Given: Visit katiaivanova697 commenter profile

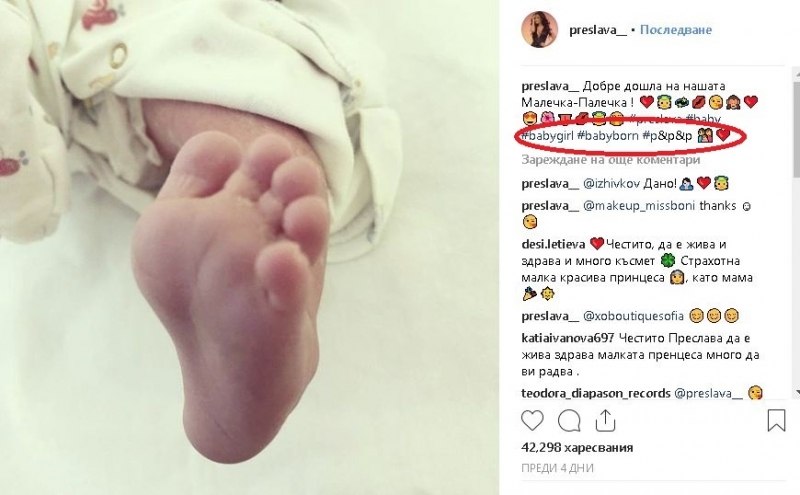Looking at the screenshot, I should [568, 338].
